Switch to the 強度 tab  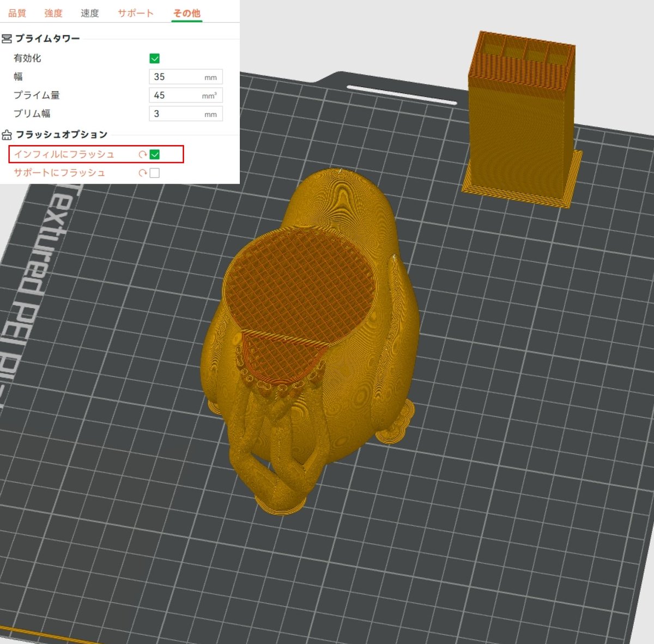point(53,13)
